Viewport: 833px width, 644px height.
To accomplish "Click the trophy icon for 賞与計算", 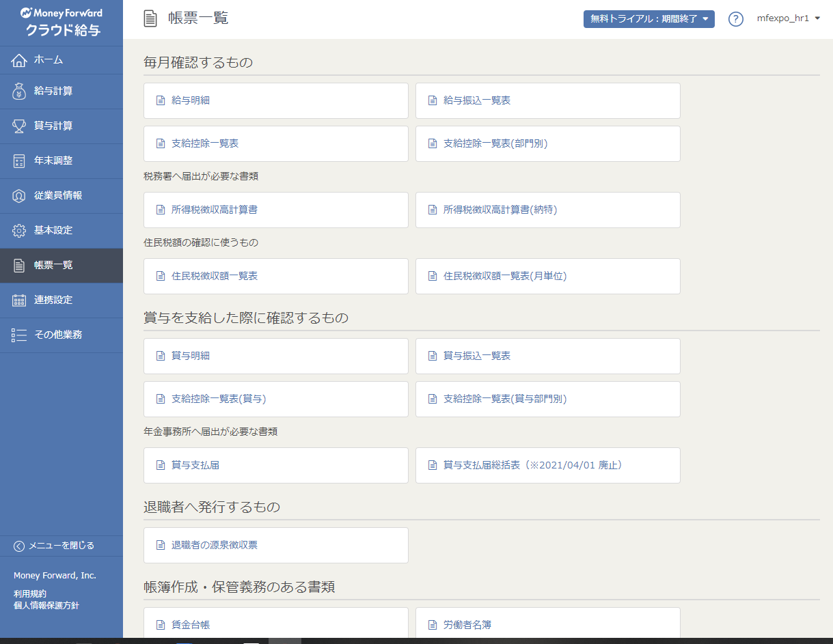I will [x=19, y=126].
